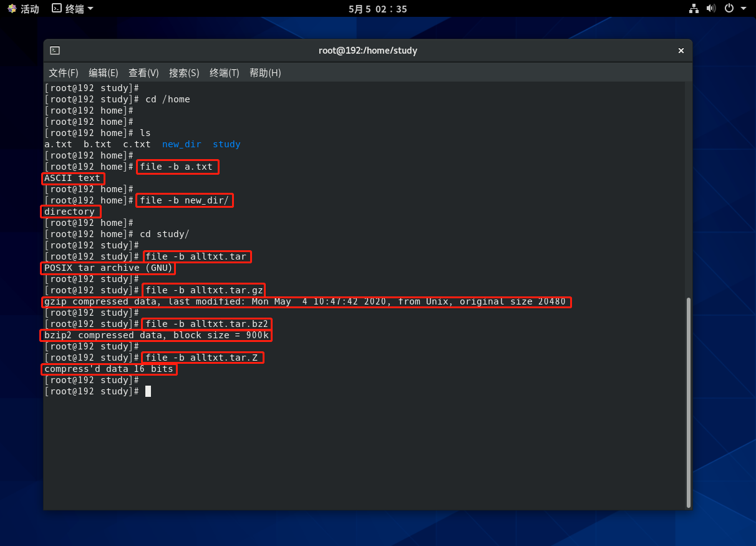This screenshot has width=756, height=546.
Task: Open the Activities overview (活动)
Action: coord(29,9)
